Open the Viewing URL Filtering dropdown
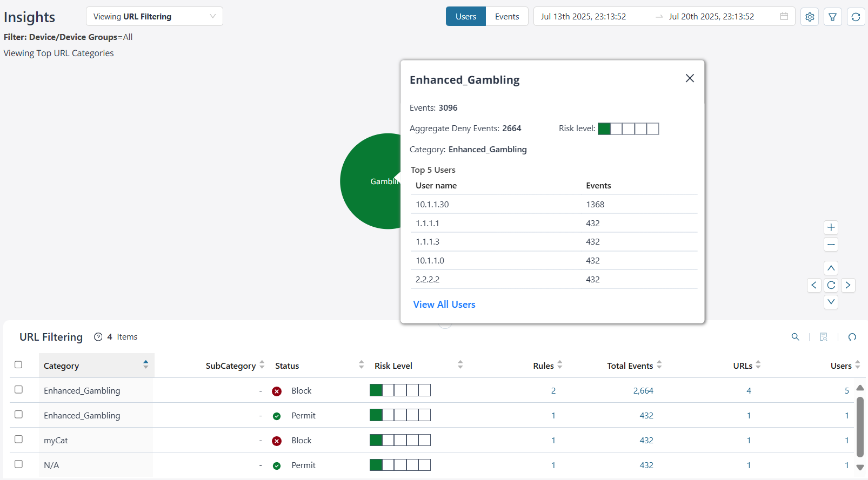 pos(154,17)
